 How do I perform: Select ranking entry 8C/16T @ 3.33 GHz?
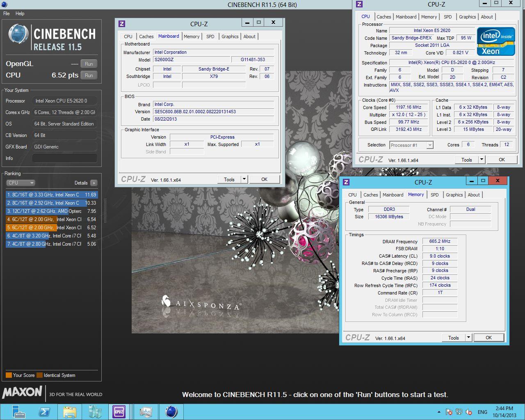52,195
